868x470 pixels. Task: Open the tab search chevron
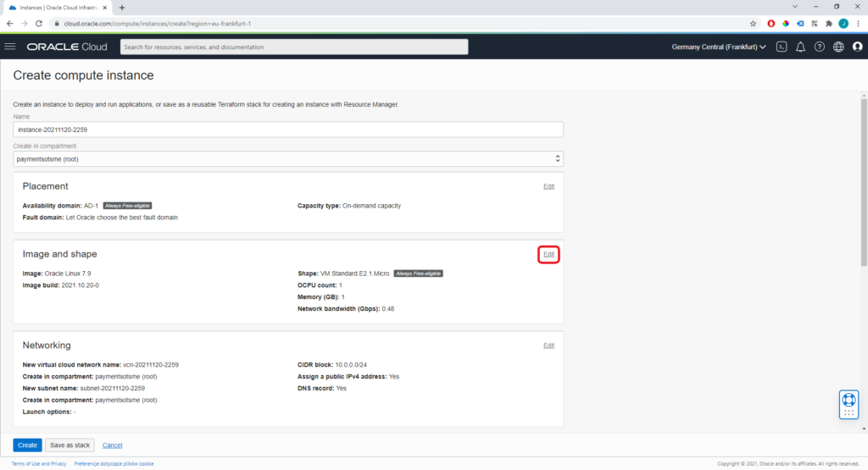795,7
